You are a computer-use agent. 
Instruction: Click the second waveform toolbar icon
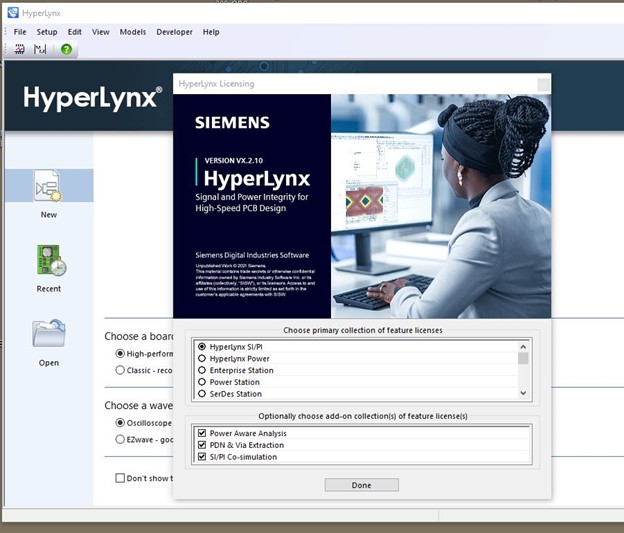[x=40, y=49]
